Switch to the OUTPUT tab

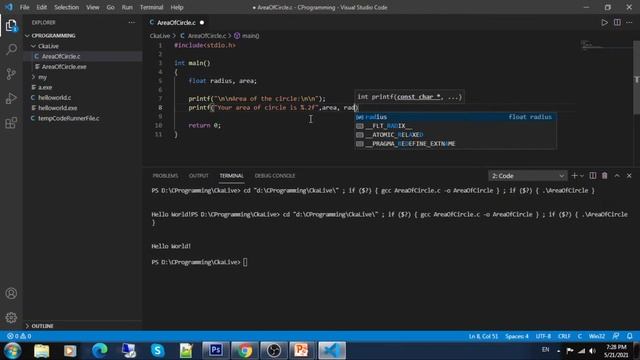(x=199, y=176)
